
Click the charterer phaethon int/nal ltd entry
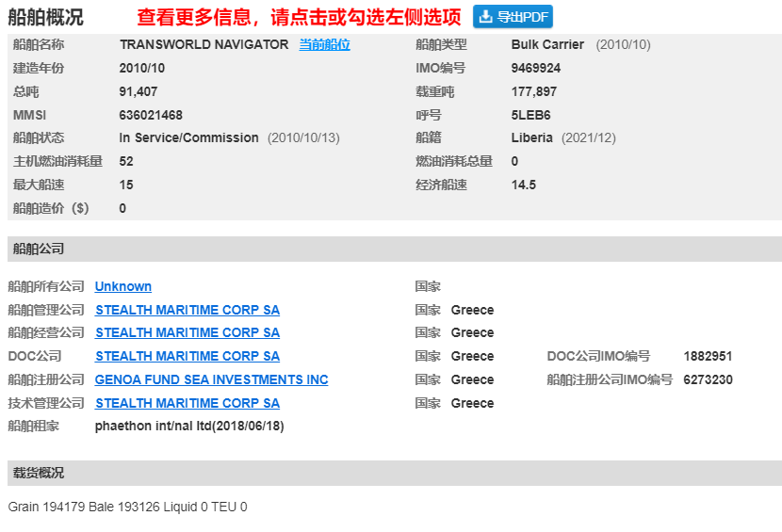point(189,426)
